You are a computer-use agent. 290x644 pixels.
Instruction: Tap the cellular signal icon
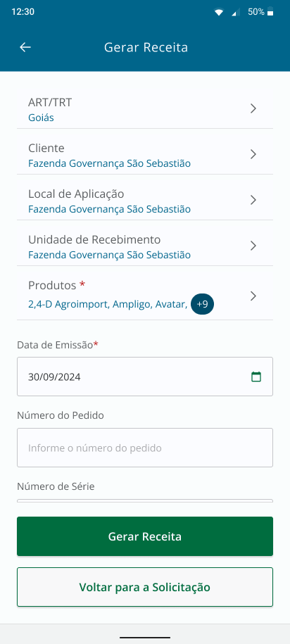[x=236, y=13]
